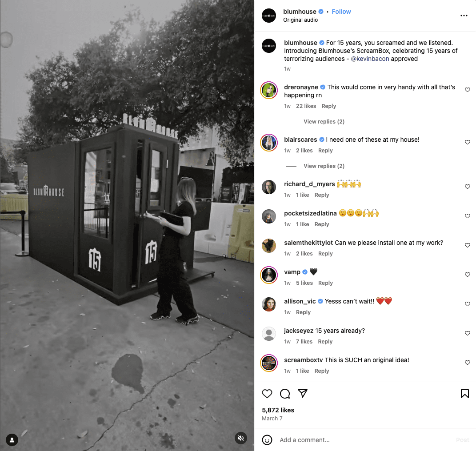
Task: Open blumhouse profile picture in header
Action: 268,16
